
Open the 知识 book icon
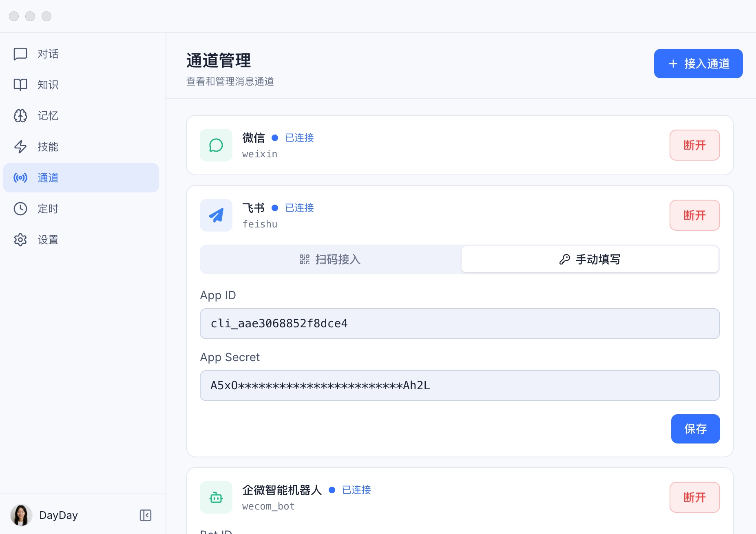20,85
